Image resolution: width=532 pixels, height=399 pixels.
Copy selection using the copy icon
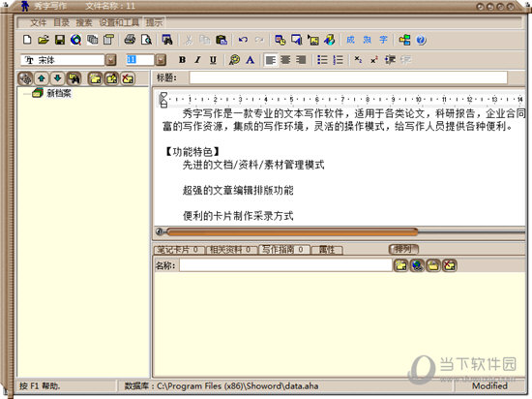click(205, 40)
